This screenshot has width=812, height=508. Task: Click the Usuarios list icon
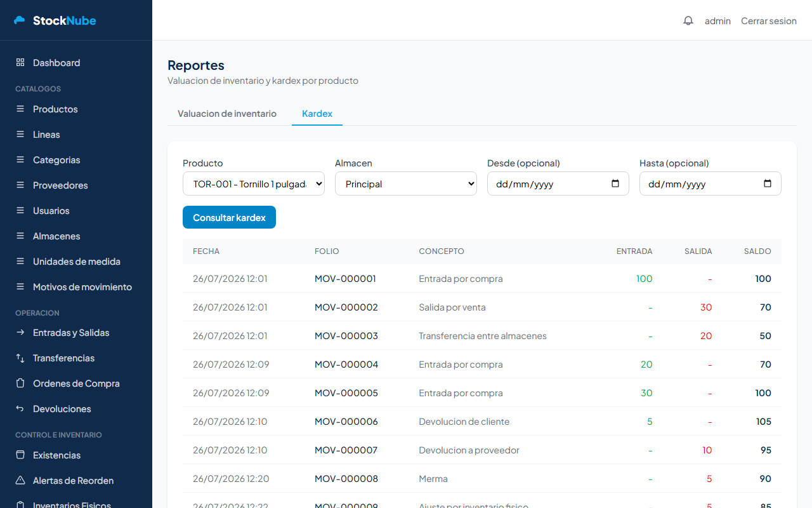[20, 211]
